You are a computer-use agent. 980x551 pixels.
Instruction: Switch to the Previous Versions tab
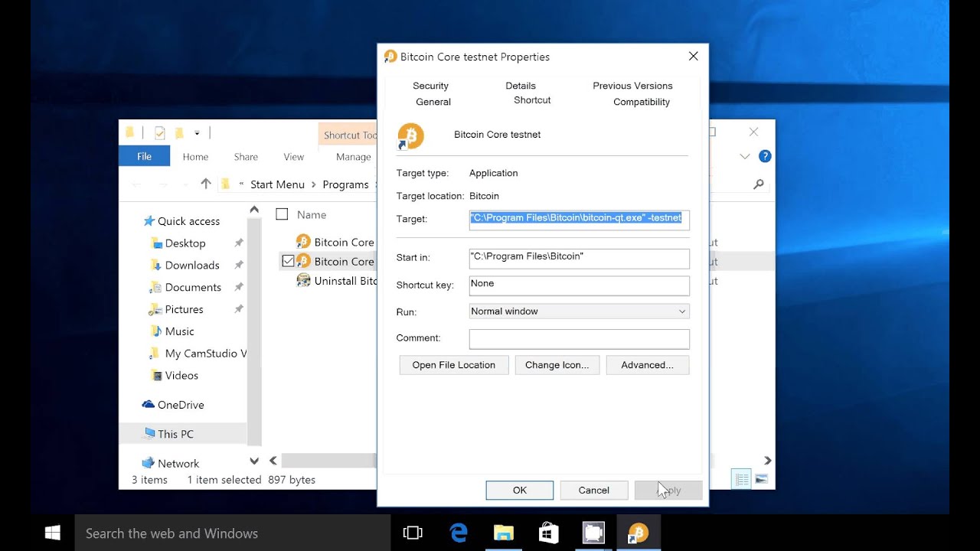click(x=632, y=86)
